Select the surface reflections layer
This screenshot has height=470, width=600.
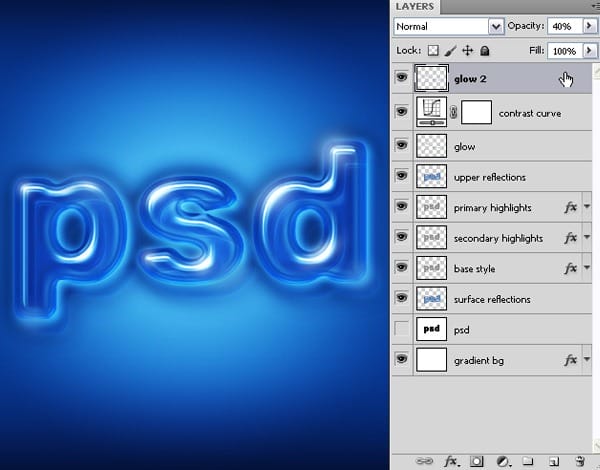click(x=491, y=299)
